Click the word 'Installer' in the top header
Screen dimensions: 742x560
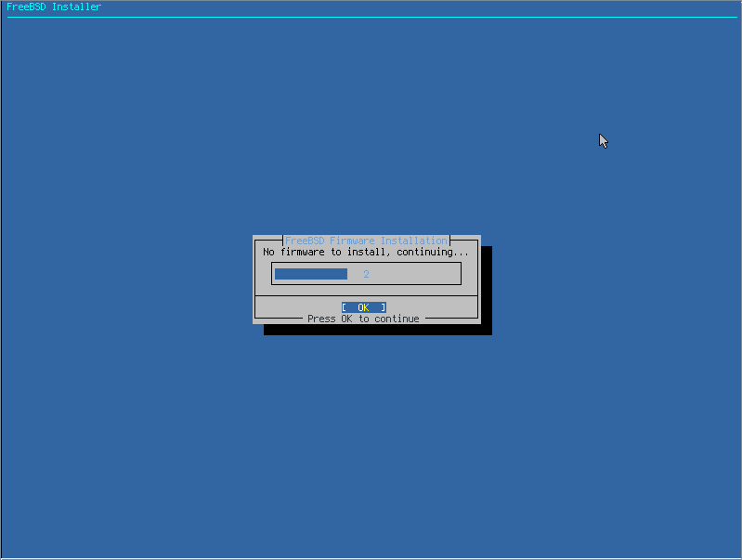(x=77, y=7)
